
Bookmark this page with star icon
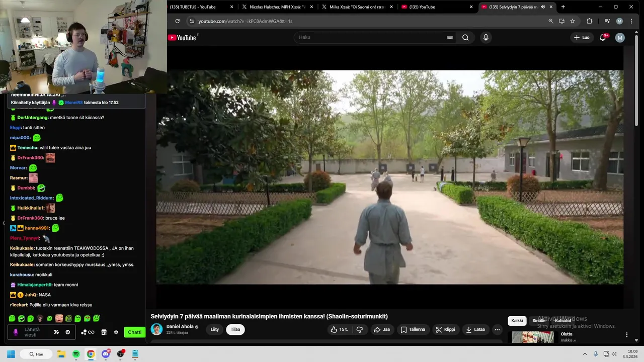[x=573, y=21]
